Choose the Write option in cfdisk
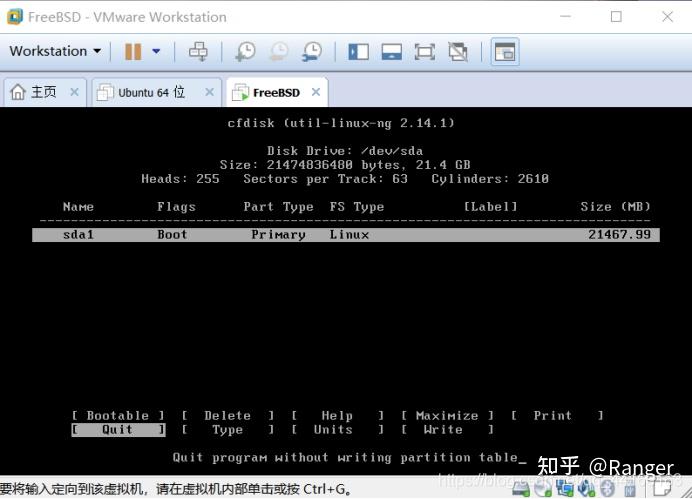 pos(447,430)
